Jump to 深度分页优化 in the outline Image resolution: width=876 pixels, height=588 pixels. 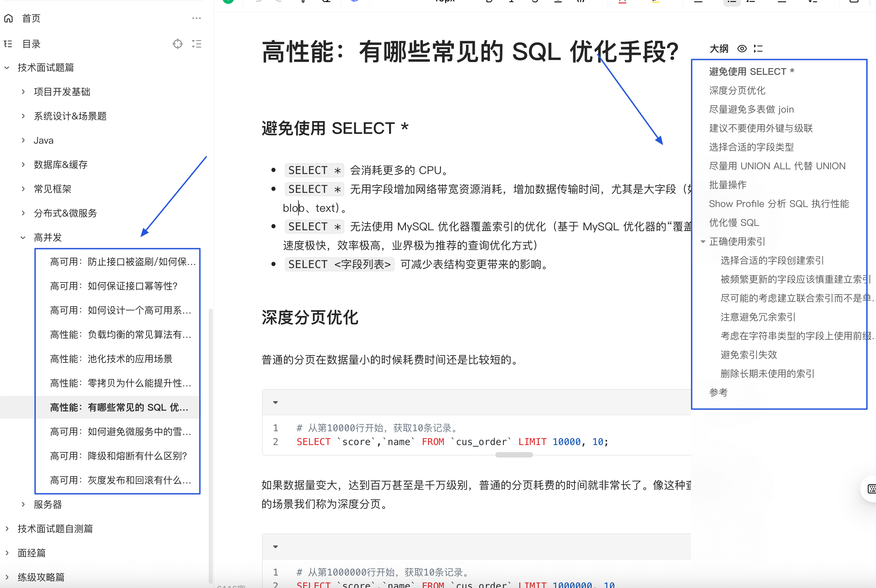[x=737, y=90]
